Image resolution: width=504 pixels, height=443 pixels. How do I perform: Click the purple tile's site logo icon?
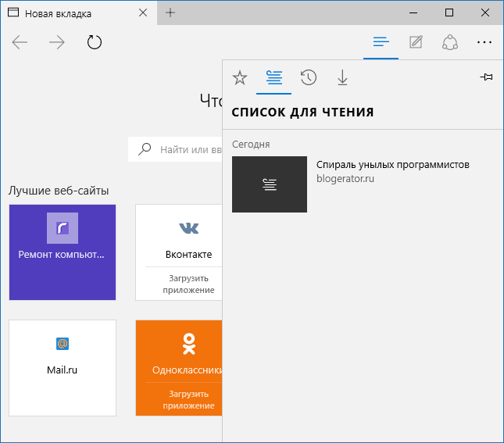tap(63, 228)
